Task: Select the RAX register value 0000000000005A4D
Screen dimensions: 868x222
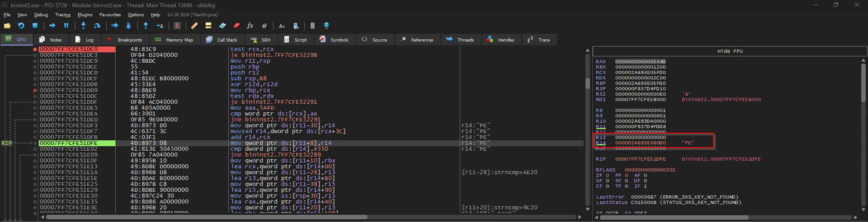Action: pyautogui.click(x=640, y=61)
